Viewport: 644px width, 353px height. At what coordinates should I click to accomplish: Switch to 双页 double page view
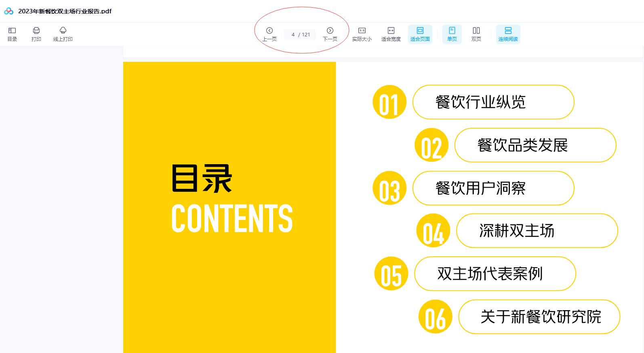476,34
